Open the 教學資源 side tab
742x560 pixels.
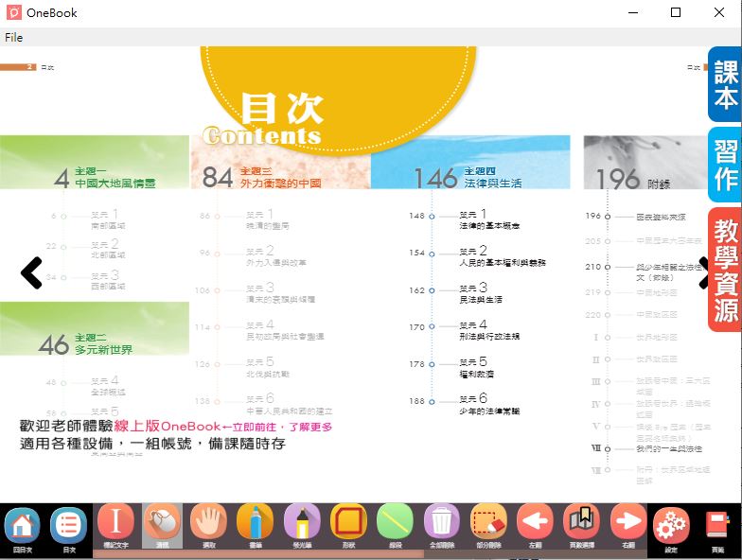(x=725, y=270)
